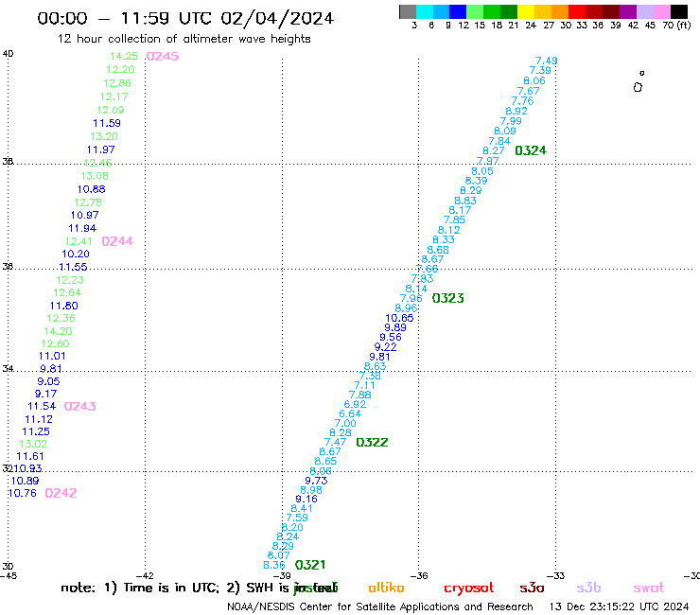
Task: Click the wave height value 12.86
Action: coord(117,83)
